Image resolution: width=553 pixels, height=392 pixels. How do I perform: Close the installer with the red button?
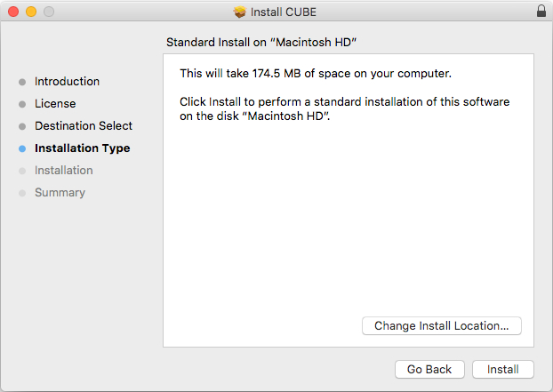pyautogui.click(x=12, y=12)
